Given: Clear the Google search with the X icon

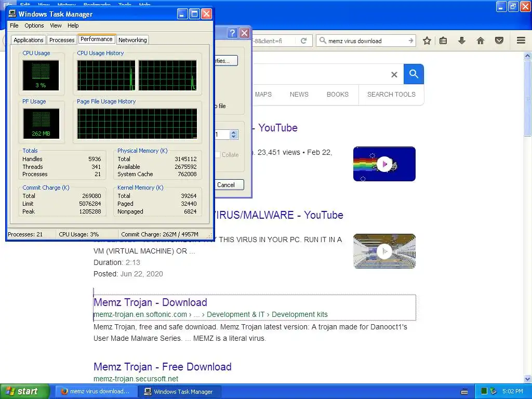Looking at the screenshot, I should [394, 74].
